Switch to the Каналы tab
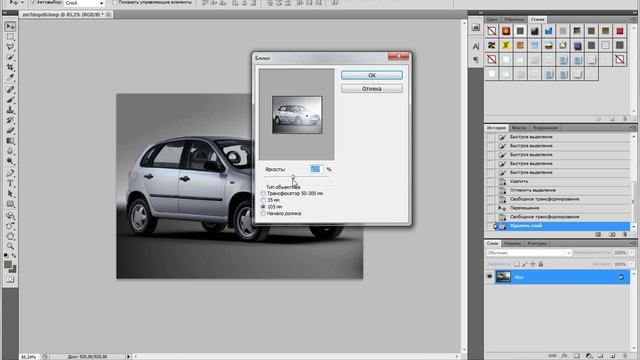 click(512, 243)
